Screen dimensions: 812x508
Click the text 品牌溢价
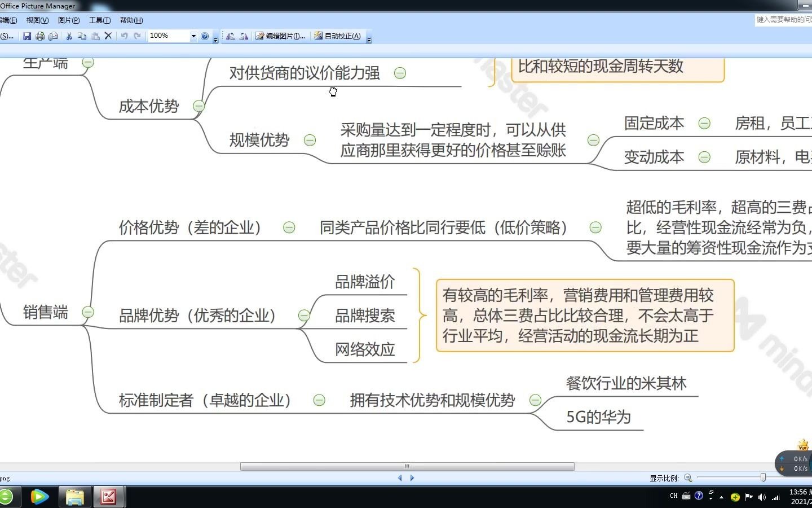pos(365,282)
